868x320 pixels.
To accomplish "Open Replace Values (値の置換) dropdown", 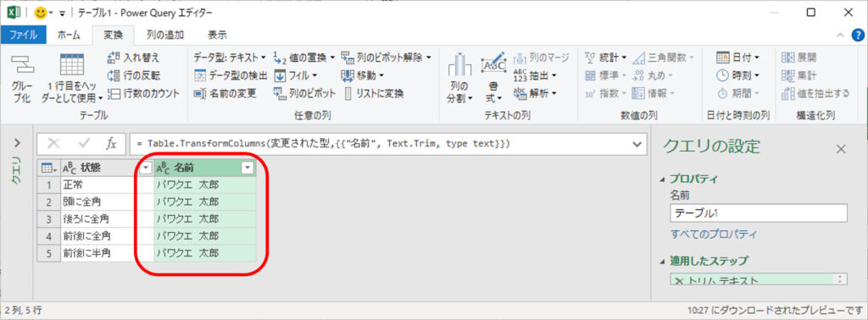I will (304, 57).
